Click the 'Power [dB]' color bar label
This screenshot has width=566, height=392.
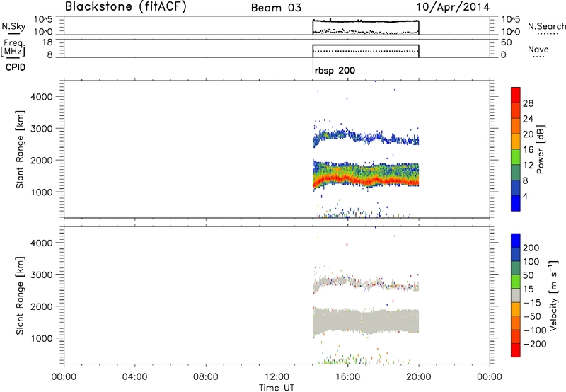coord(540,149)
